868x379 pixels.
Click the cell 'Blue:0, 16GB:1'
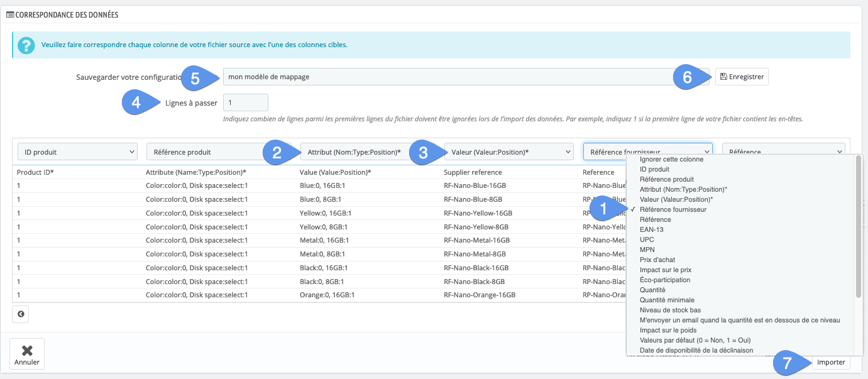(323, 186)
